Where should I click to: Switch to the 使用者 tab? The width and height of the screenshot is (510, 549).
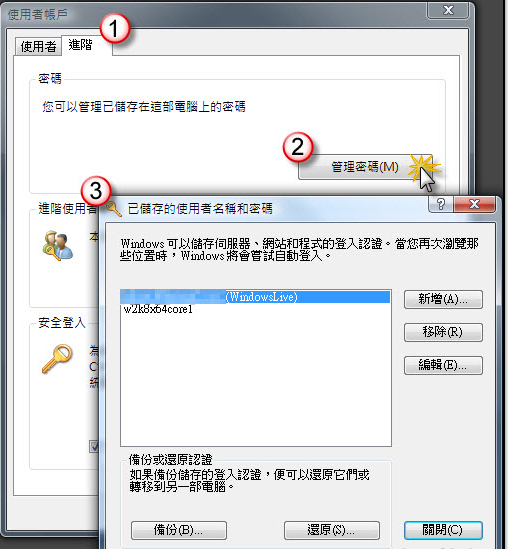pos(38,46)
